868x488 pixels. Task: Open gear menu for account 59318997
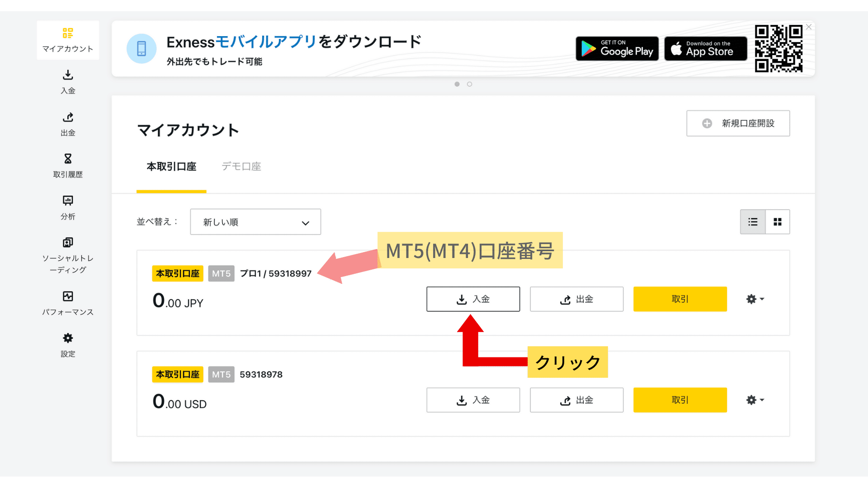[755, 299]
